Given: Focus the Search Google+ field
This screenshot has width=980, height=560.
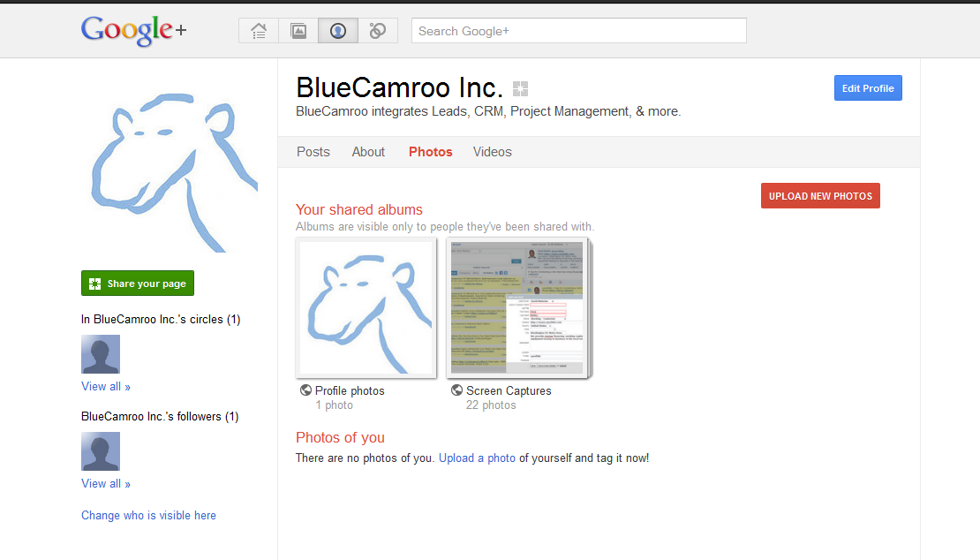Looking at the screenshot, I should click(579, 31).
